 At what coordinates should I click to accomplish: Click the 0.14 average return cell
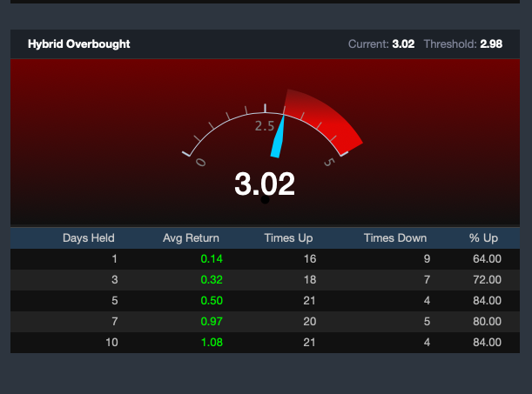click(x=212, y=259)
